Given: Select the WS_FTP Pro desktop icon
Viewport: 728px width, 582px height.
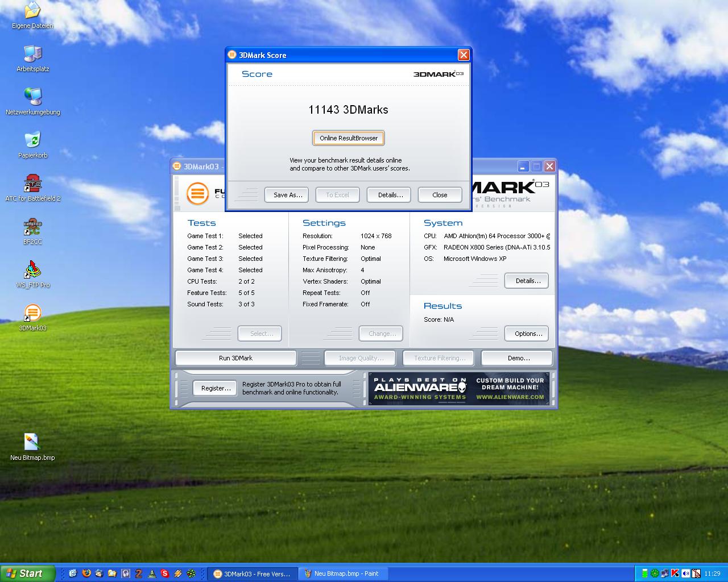Looking at the screenshot, I should pos(32,275).
